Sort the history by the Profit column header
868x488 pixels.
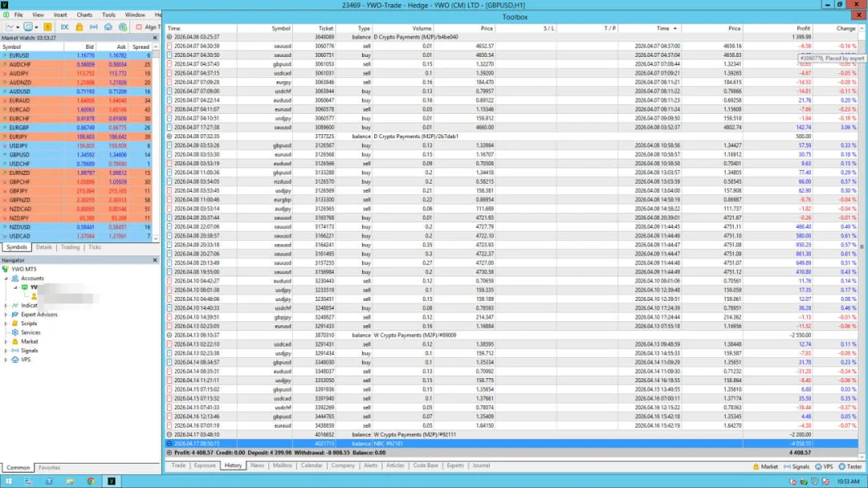[804, 28]
